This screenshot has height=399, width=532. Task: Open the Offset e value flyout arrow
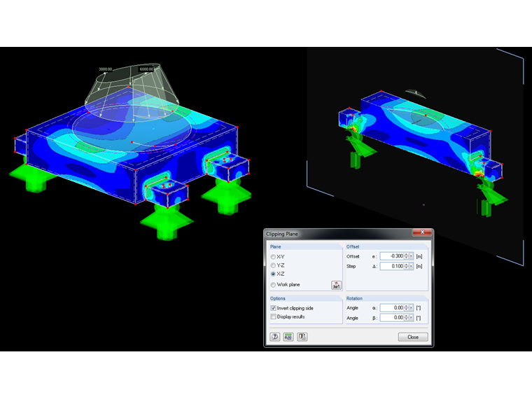(x=411, y=256)
